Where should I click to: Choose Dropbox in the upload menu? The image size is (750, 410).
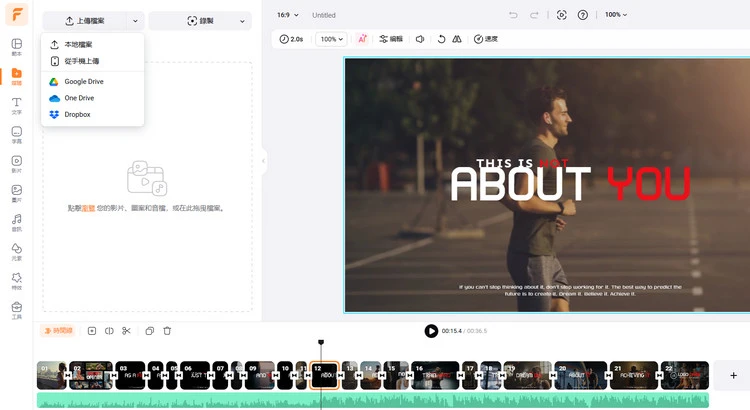[77, 115]
